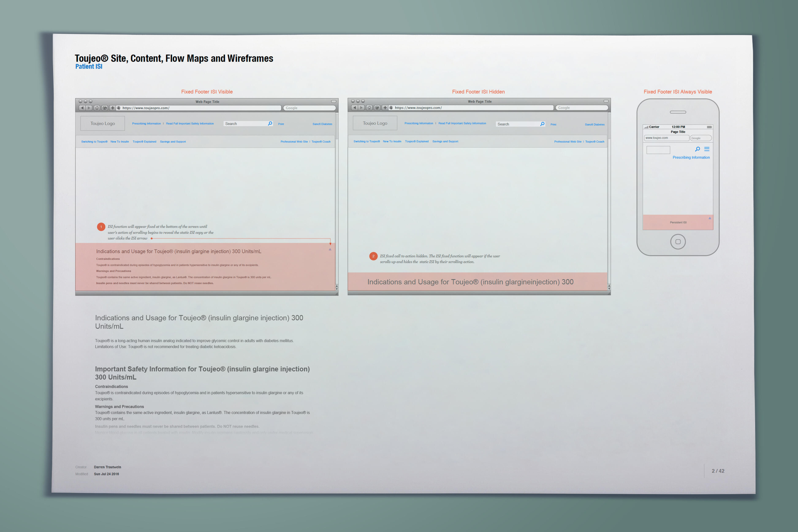Open Savings and Support in the ISI Hidden browser nav
798x532 pixels.
coord(445,141)
